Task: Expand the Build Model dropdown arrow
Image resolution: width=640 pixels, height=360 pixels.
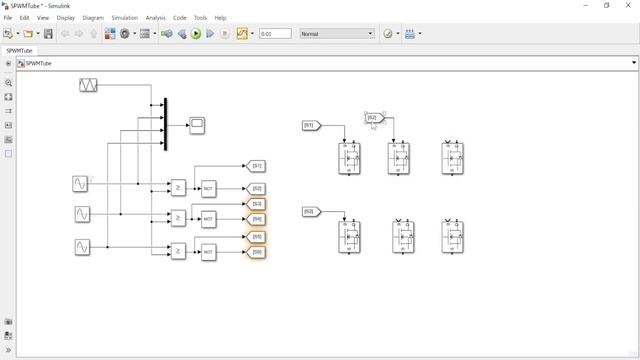Action: pos(420,33)
